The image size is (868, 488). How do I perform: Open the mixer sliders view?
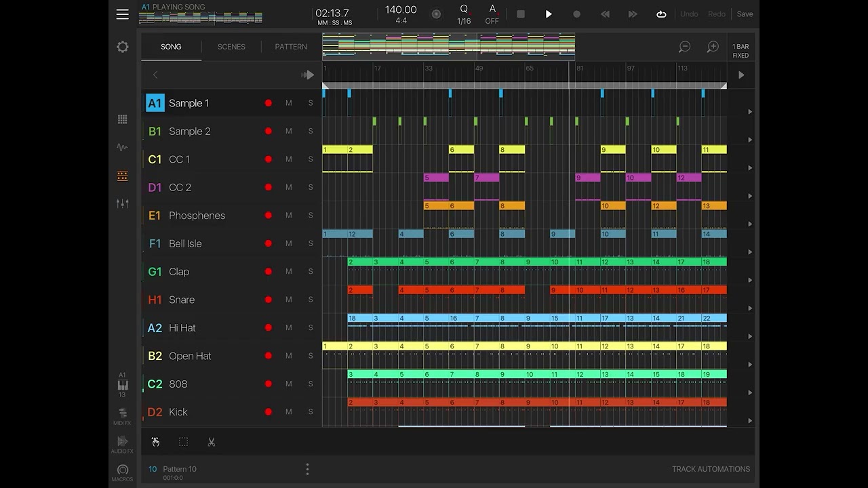[x=122, y=203]
